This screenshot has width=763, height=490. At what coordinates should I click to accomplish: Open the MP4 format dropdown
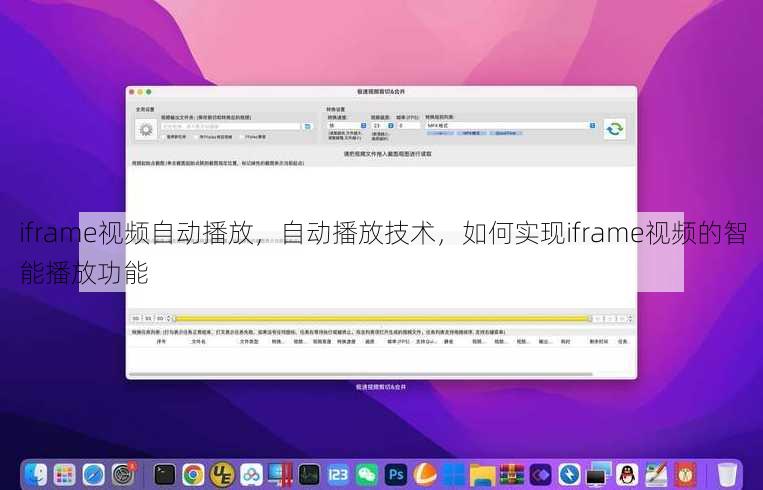[x=511, y=126]
